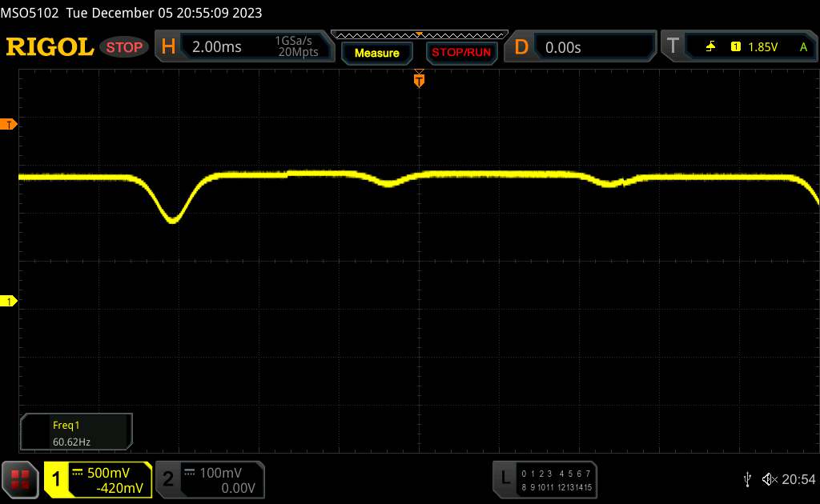Click the rising edge trigger type icon
This screenshot has width=820, height=504.
(x=710, y=47)
